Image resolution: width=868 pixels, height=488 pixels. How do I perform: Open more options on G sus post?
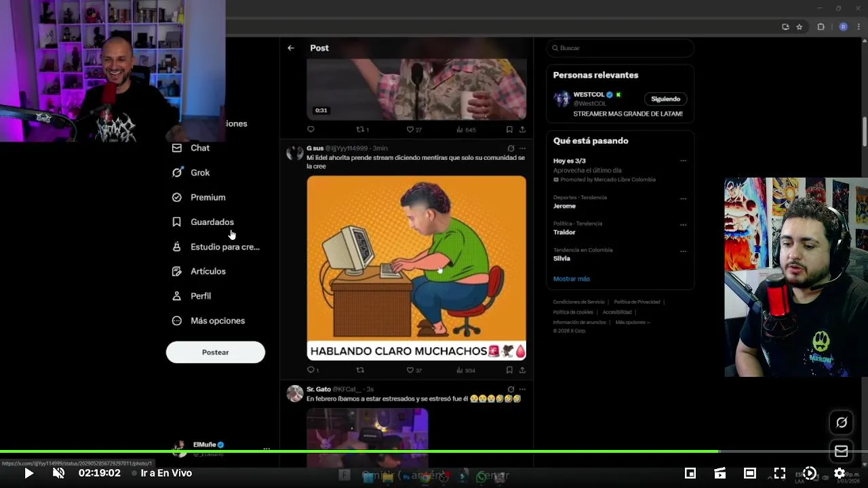(x=522, y=148)
